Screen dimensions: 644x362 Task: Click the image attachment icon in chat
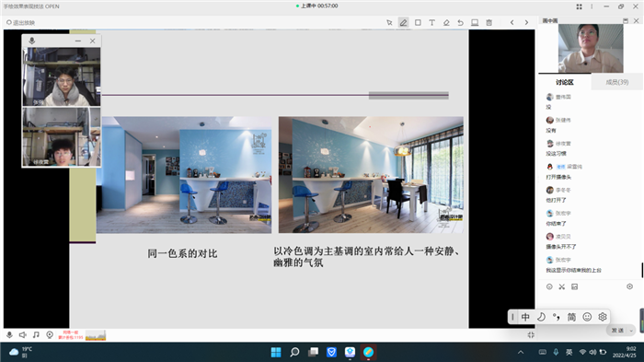pyautogui.click(x=575, y=286)
